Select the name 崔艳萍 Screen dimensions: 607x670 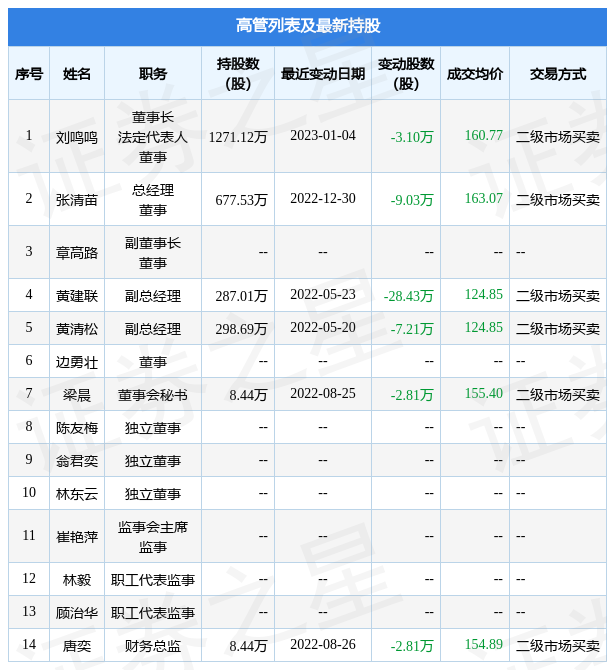click(x=77, y=537)
